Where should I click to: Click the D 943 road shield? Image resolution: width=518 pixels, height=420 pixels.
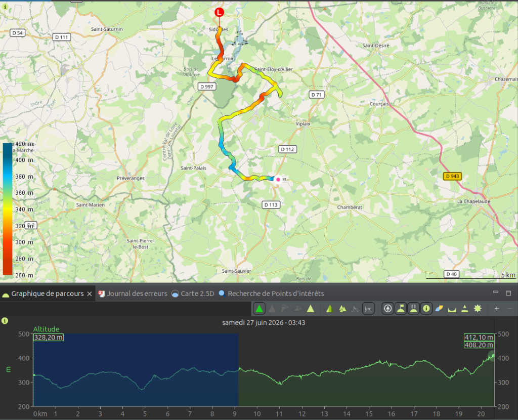click(x=452, y=176)
